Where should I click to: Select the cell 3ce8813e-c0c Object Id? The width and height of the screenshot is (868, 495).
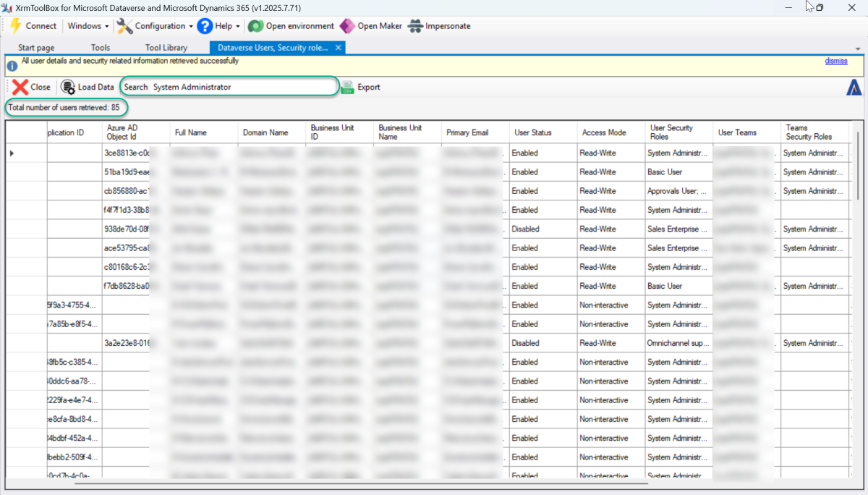[x=136, y=153]
